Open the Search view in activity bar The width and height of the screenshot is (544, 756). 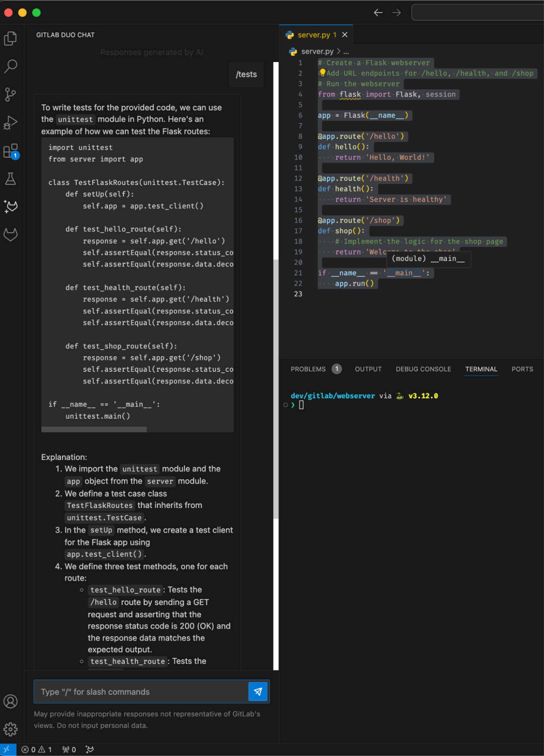(11, 66)
